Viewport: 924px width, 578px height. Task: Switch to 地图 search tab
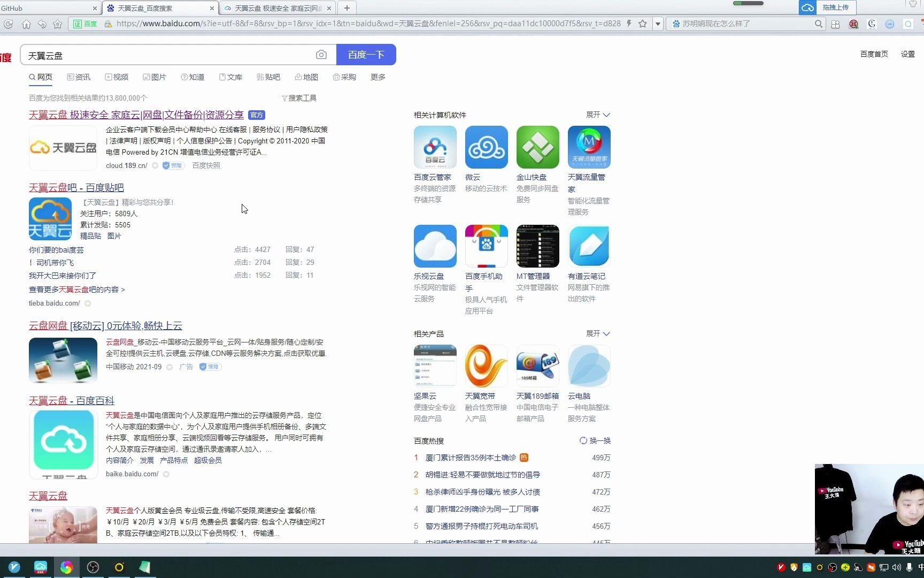coord(306,77)
